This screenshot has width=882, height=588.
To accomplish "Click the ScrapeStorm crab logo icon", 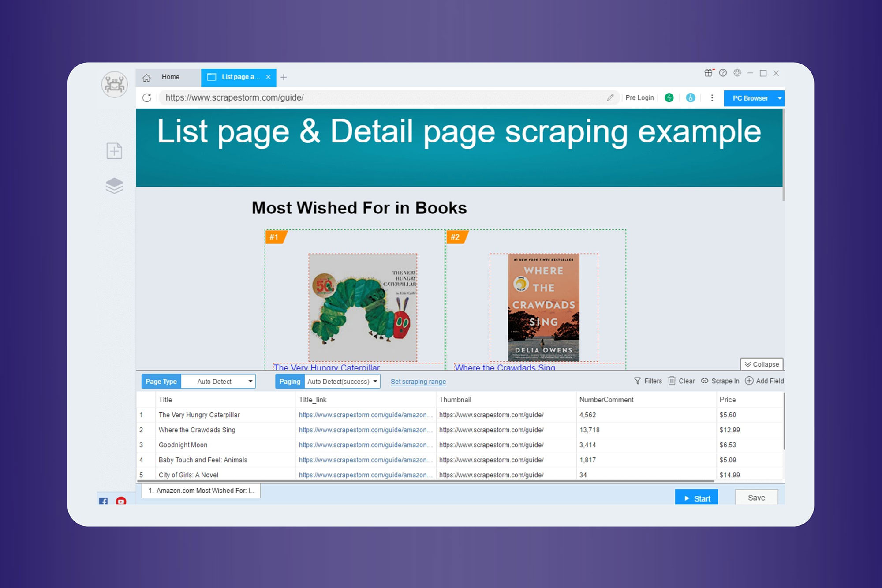I will pyautogui.click(x=115, y=84).
